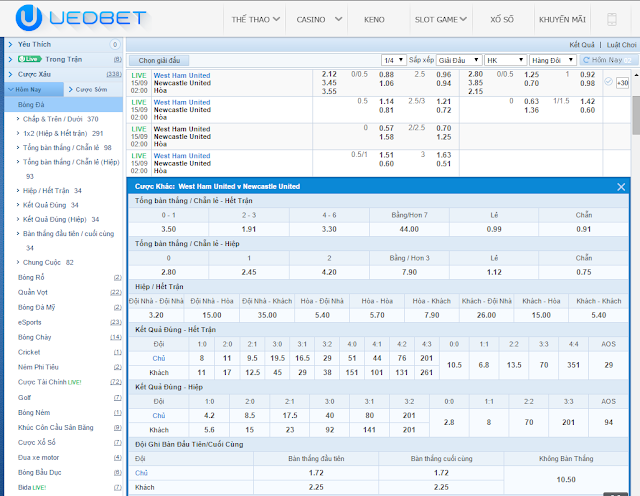
Task: Select Cược Tài Chính LIVE
Action: point(49,382)
